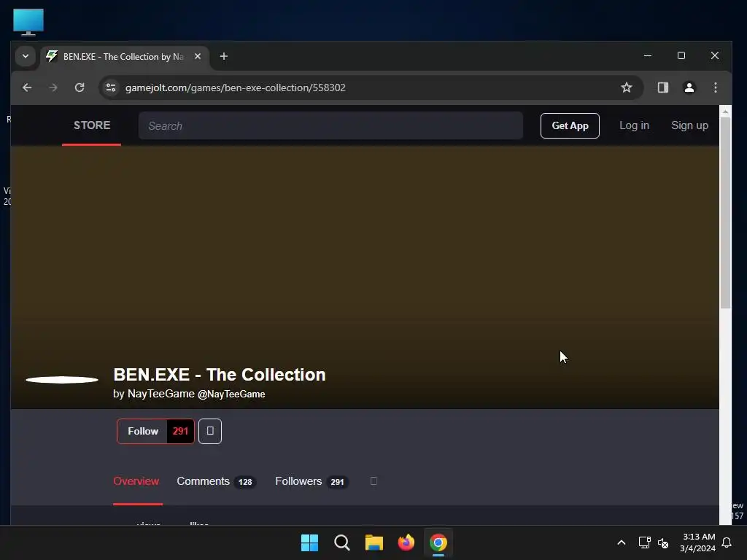This screenshot has height=560, width=747.
Task: Open the network status tray icon
Action: [x=645, y=542]
